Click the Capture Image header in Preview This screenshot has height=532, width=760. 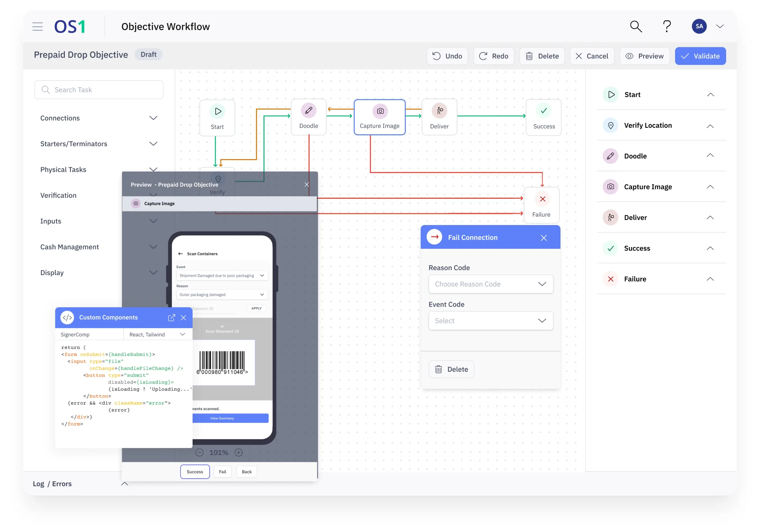[219, 204]
